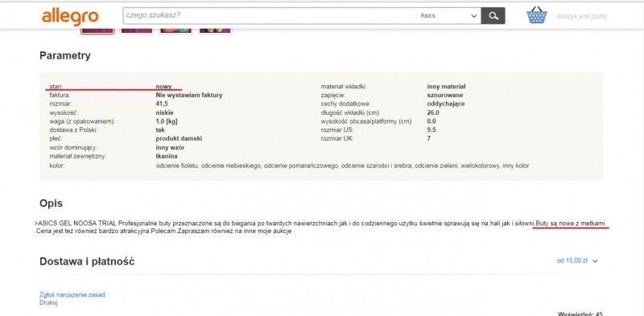The width and height of the screenshot is (644, 316).
Task: Expand delivery options chevron next to 15,00 zł
Action: tap(596, 261)
